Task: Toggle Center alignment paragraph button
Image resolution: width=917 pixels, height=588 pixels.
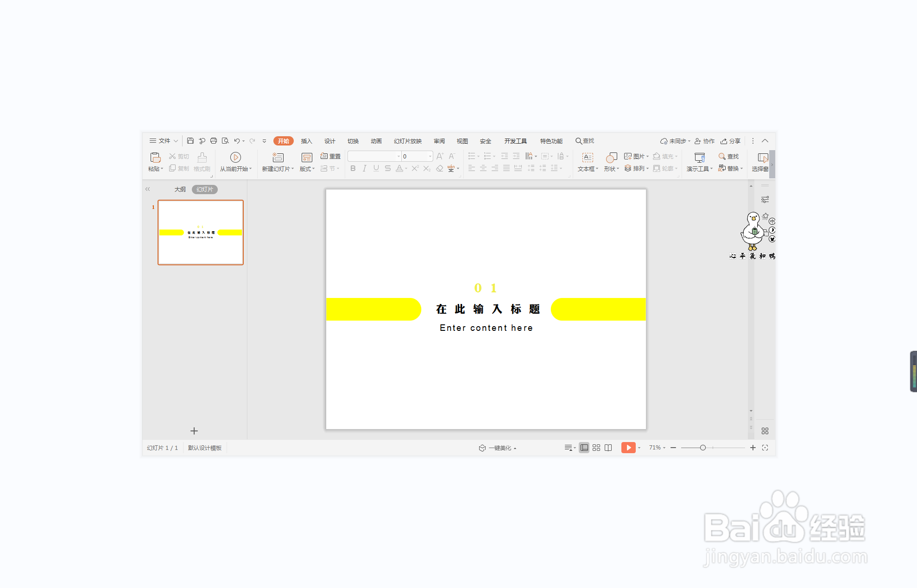Action: pos(483,169)
